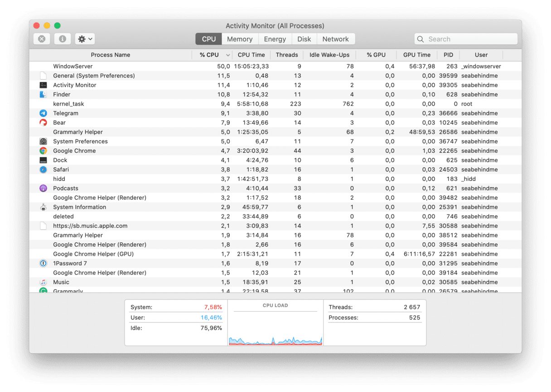Click the stop process (X) toolbar button
Image resolution: width=551 pixels, height=392 pixels.
(x=42, y=39)
